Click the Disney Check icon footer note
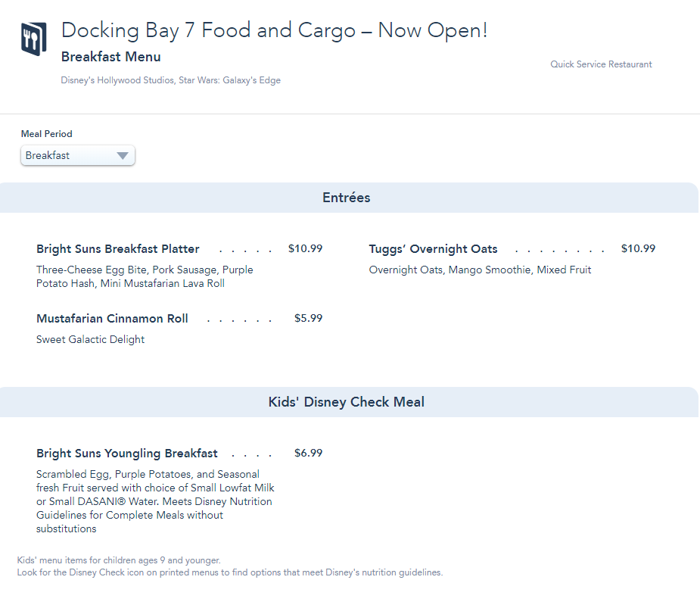 tap(229, 572)
